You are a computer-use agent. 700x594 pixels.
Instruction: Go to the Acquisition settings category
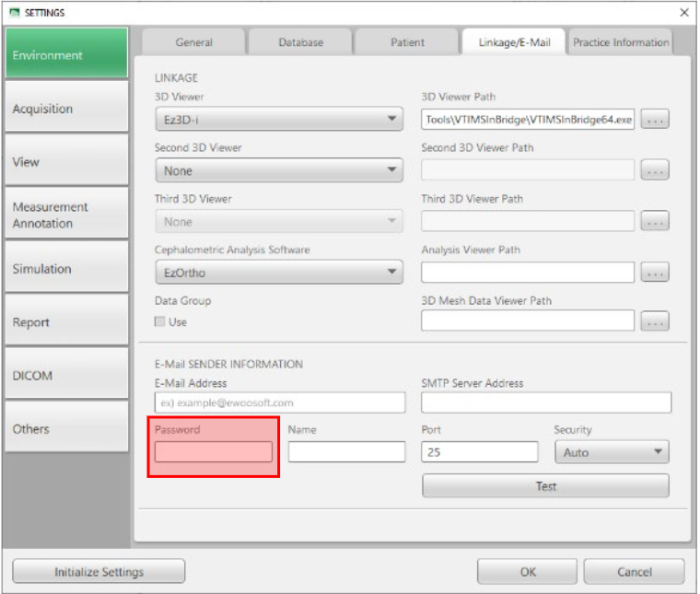pyautogui.click(x=65, y=109)
